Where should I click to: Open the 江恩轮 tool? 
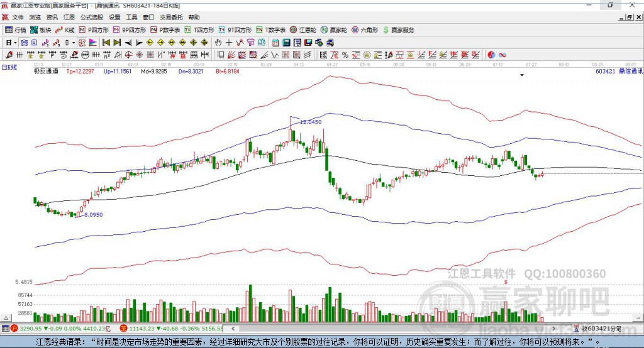click(x=303, y=30)
